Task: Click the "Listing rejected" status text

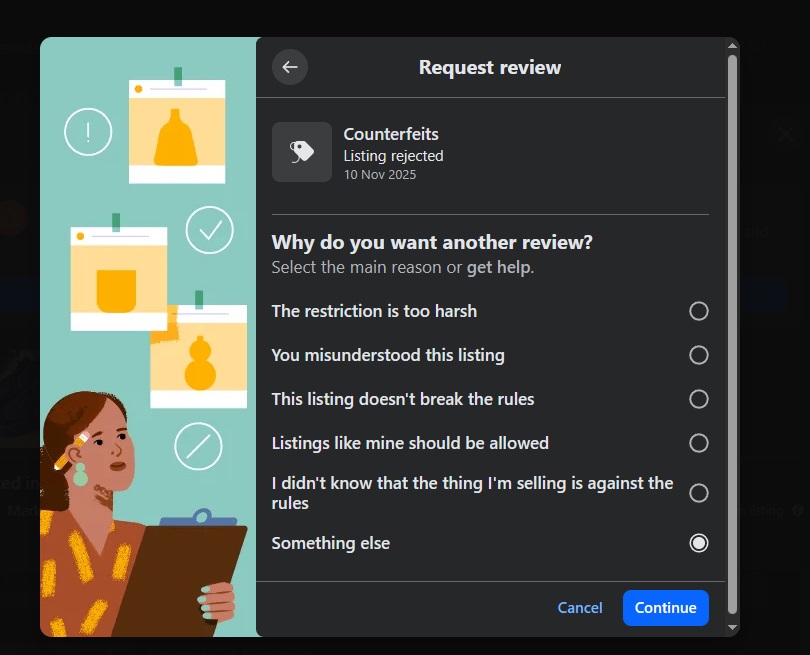Action: coord(393,156)
